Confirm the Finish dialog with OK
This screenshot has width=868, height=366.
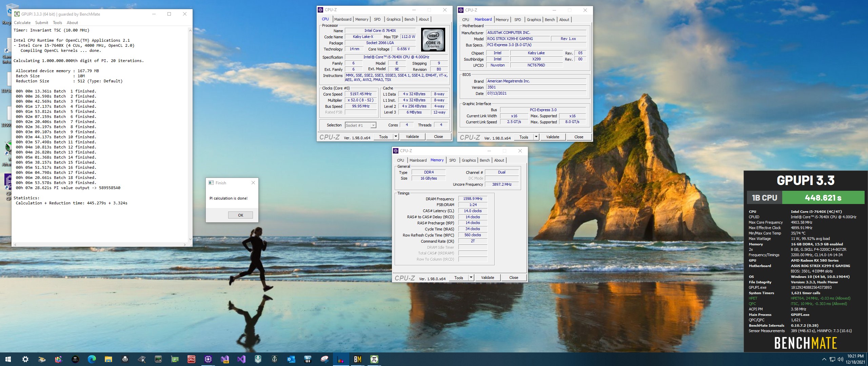coord(240,215)
